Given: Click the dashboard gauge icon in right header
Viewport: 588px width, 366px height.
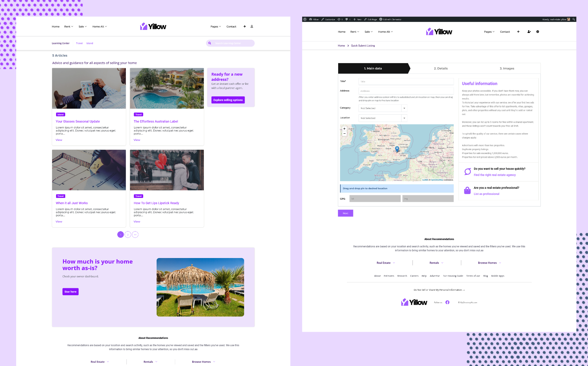Looking at the screenshot, I should 538,32.
